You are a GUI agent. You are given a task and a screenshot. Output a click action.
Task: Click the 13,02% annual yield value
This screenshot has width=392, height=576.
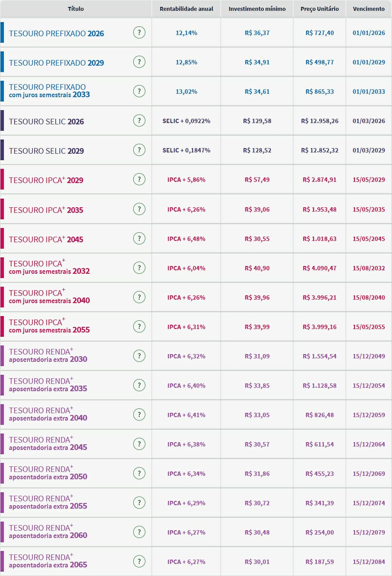tap(186, 92)
